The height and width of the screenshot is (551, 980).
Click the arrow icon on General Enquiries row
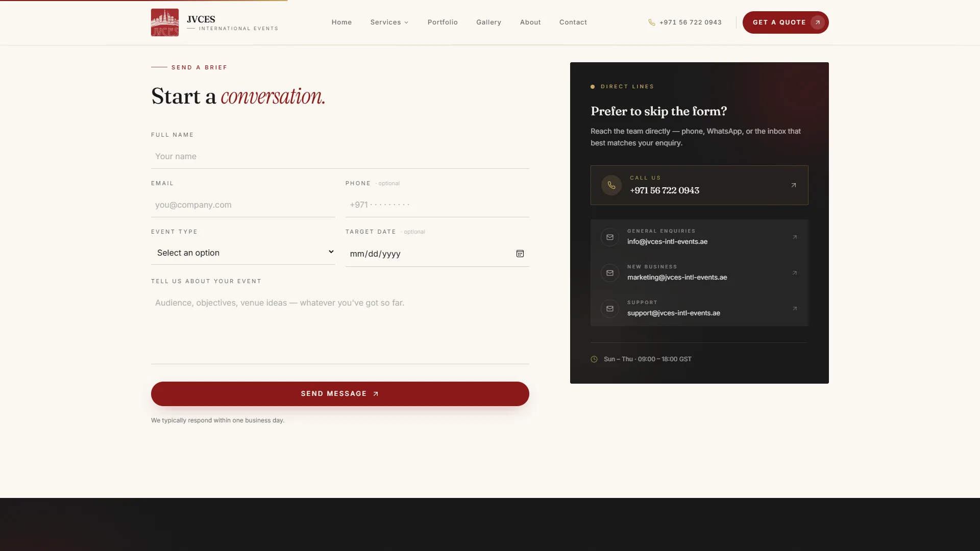[x=795, y=237]
